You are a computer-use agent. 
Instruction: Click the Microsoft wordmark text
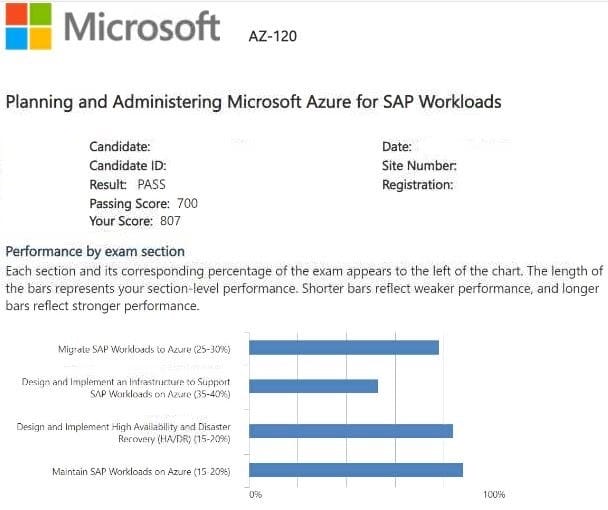coord(142,27)
